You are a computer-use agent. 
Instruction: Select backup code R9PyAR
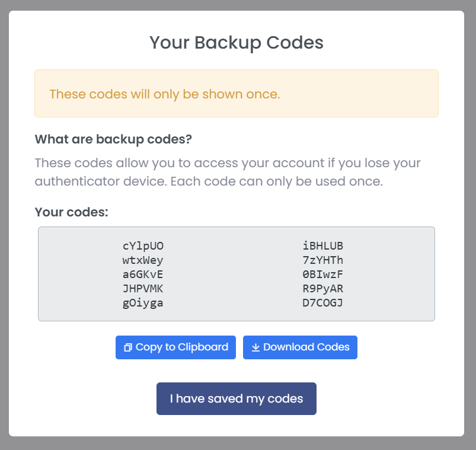(322, 289)
